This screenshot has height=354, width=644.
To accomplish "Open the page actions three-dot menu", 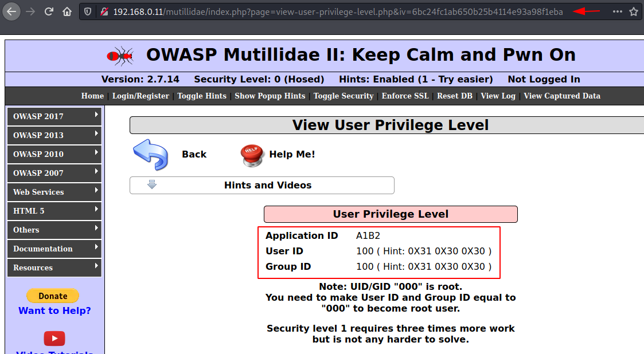I will [x=617, y=11].
